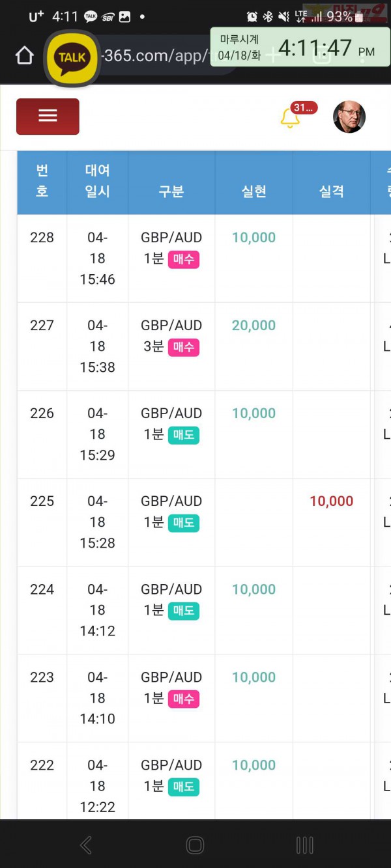The height and width of the screenshot is (868, 391).
Task: Tap the 매수 badge in row 223
Action: coord(183,699)
